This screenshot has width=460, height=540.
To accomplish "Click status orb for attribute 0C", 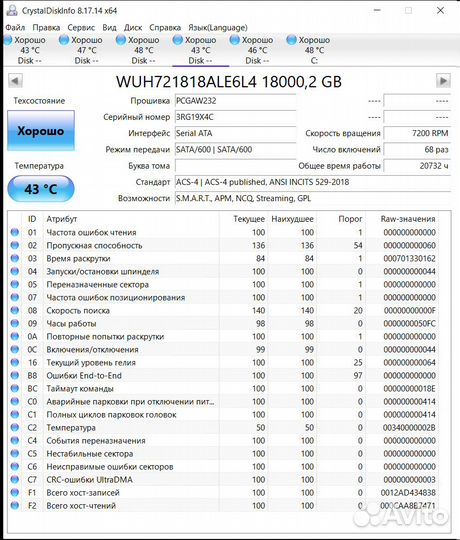I will click(15, 350).
